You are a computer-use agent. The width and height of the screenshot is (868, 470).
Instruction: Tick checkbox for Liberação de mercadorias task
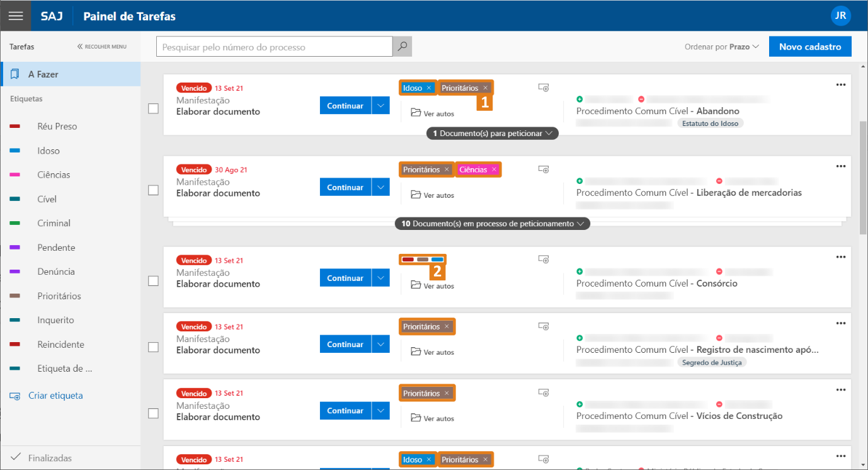coord(153,190)
